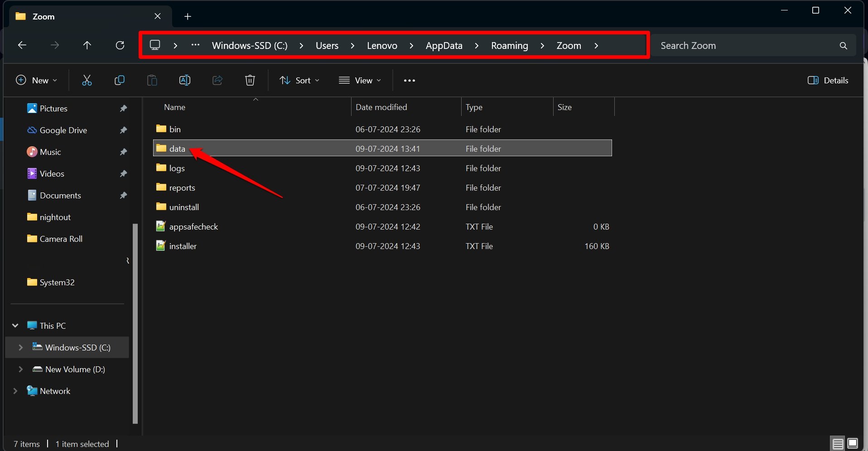The height and width of the screenshot is (451, 868).
Task: Click the forward navigation arrow
Action: click(x=55, y=45)
